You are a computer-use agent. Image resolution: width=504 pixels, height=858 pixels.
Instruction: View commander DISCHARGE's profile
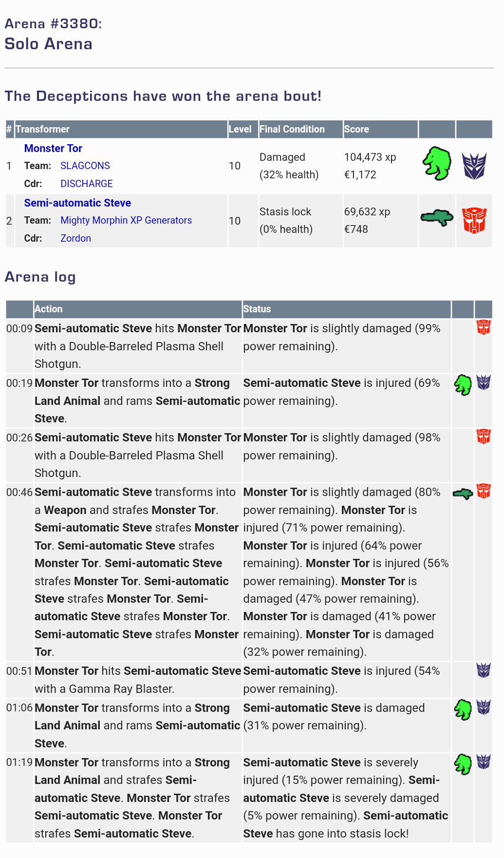point(87,184)
